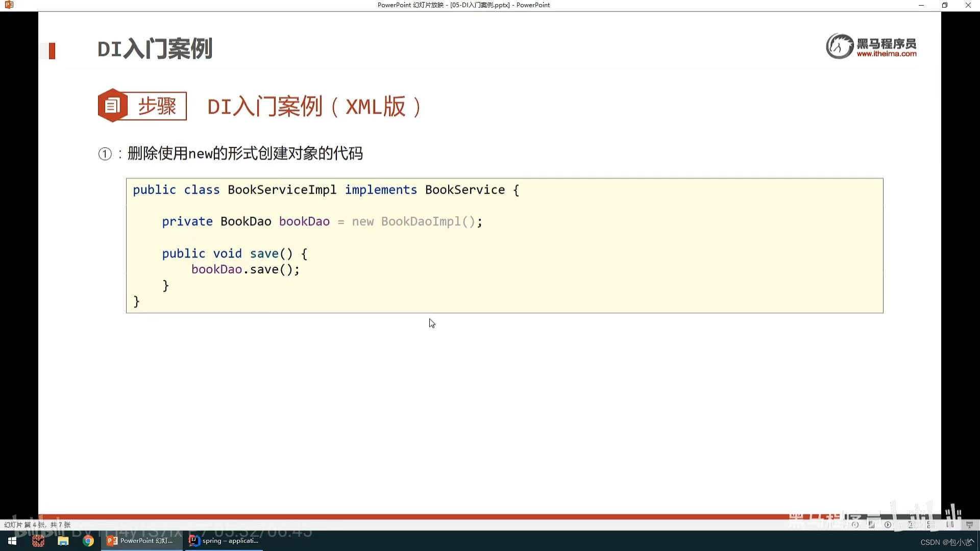
Task: Close the PowerPoint slideshow window
Action: point(968,5)
